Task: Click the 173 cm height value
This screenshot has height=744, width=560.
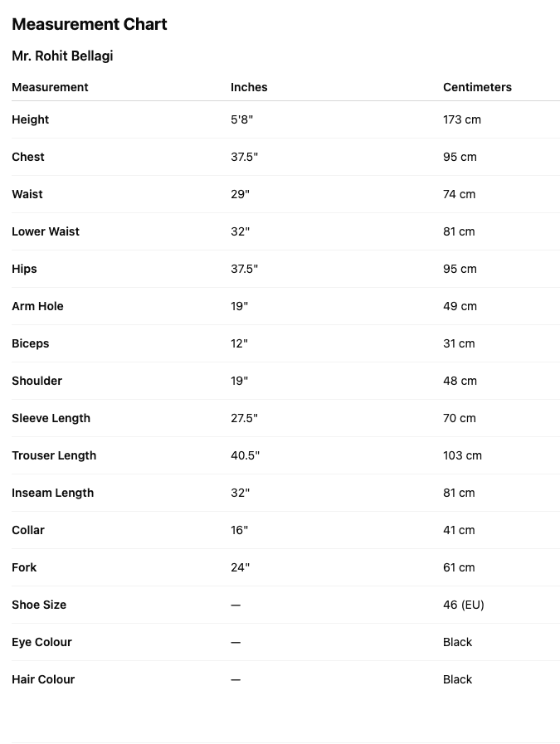Action: (462, 119)
